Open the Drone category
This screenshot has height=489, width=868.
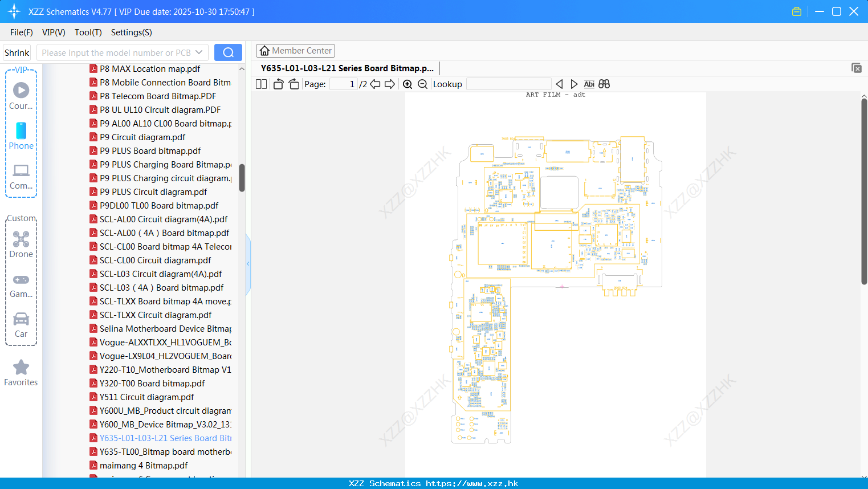pyautogui.click(x=21, y=244)
